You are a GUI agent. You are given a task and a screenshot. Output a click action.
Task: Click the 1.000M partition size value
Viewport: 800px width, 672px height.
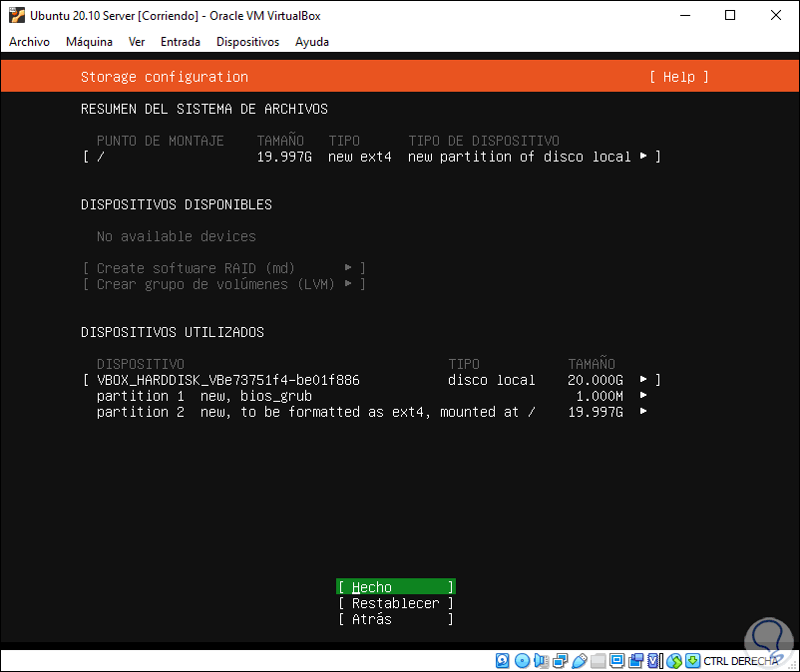[x=600, y=396]
